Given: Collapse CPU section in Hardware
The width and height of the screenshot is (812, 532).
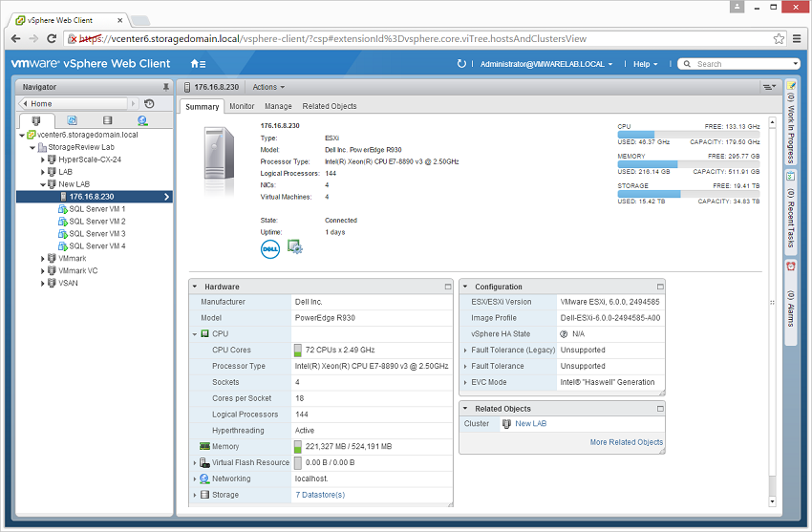Looking at the screenshot, I should point(195,334).
